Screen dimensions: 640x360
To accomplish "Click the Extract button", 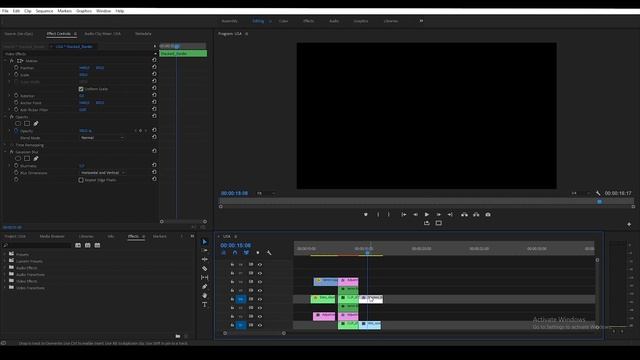I will pos(476,214).
